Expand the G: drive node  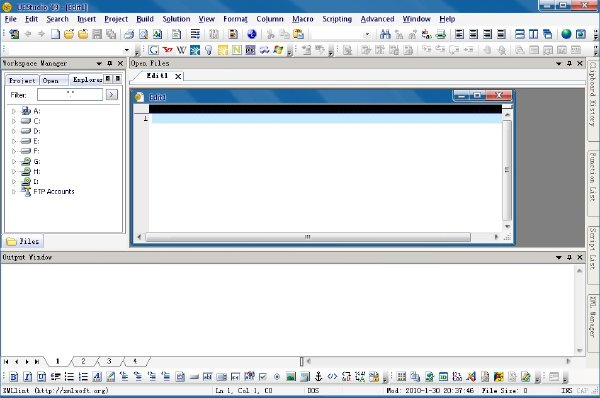(14, 161)
